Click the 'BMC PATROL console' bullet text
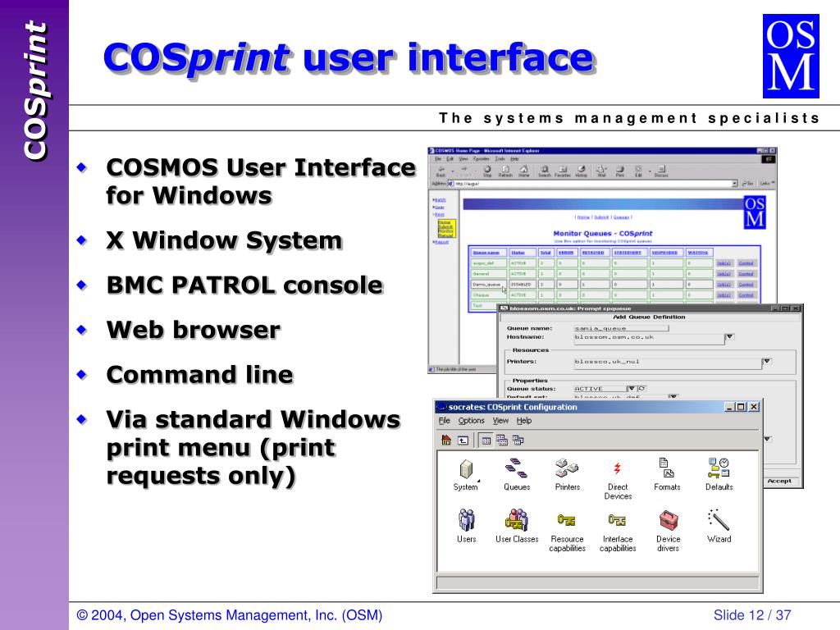The width and height of the screenshot is (840, 630). click(x=244, y=285)
